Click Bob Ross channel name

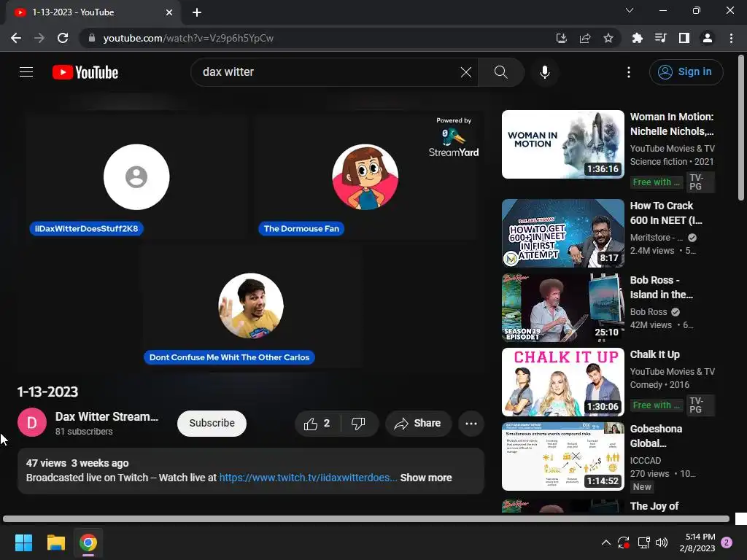pyautogui.click(x=649, y=312)
